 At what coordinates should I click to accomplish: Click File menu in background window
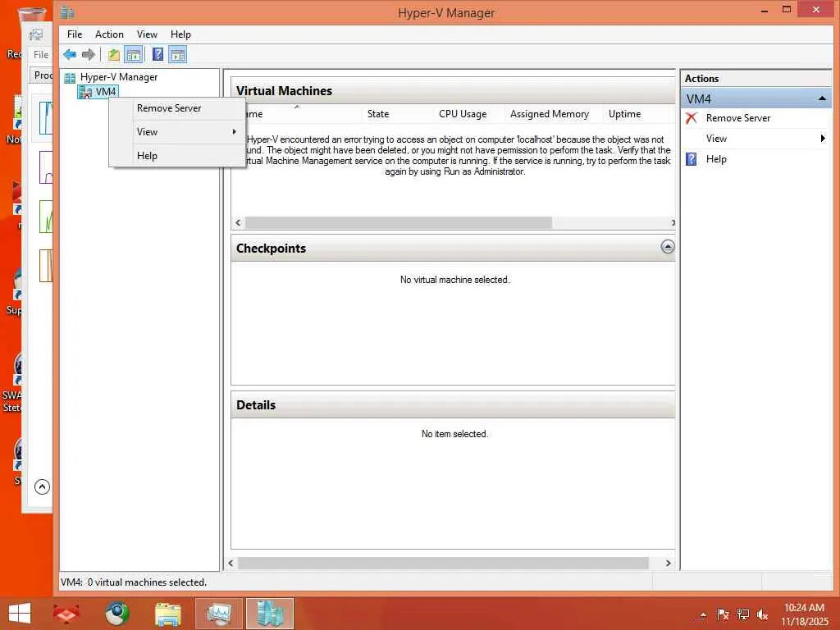pyautogui.click(x=41, y=55)
